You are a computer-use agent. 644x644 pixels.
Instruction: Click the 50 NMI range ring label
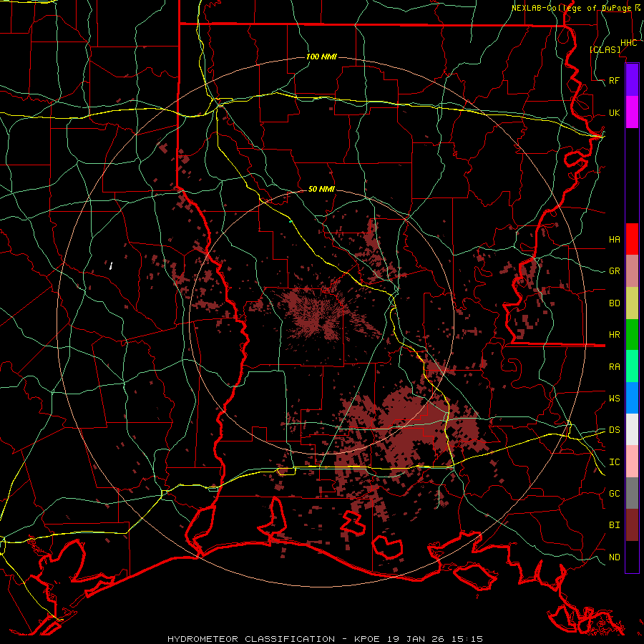tap(321, 189)
